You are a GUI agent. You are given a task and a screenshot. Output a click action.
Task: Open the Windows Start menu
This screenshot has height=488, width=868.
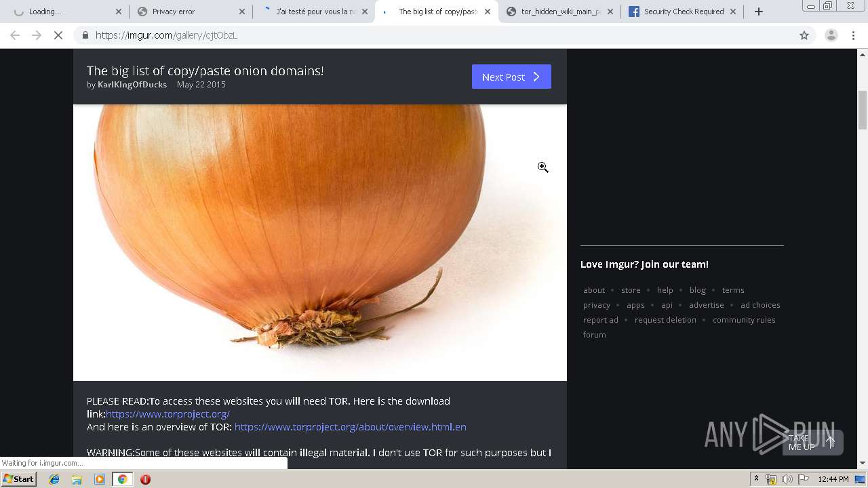19,479
